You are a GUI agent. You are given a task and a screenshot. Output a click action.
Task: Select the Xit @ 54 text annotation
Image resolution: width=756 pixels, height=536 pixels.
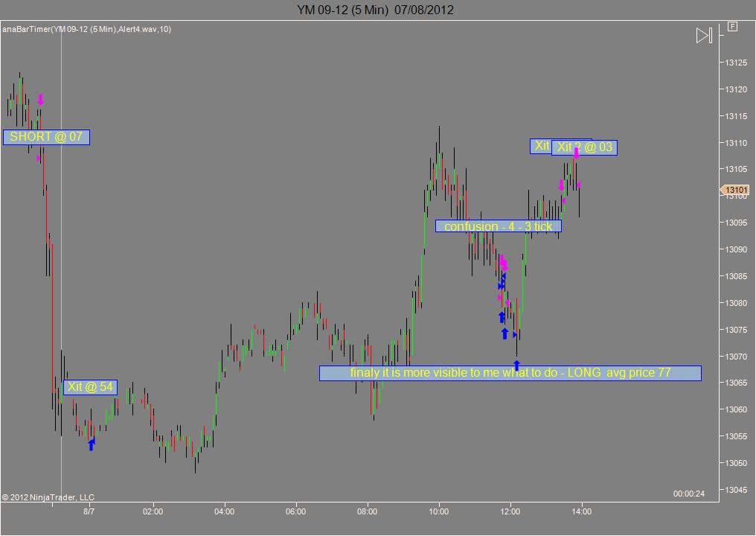90,387
